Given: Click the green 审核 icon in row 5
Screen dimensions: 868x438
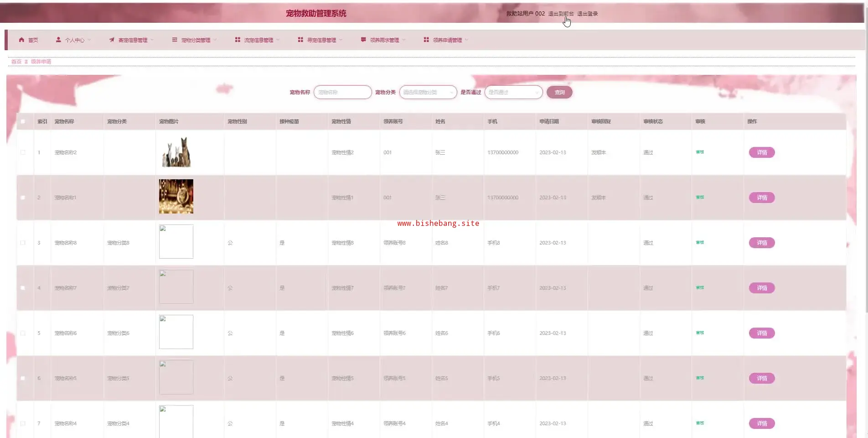Looking at the screenshot, I should click(x=700, y=333).
